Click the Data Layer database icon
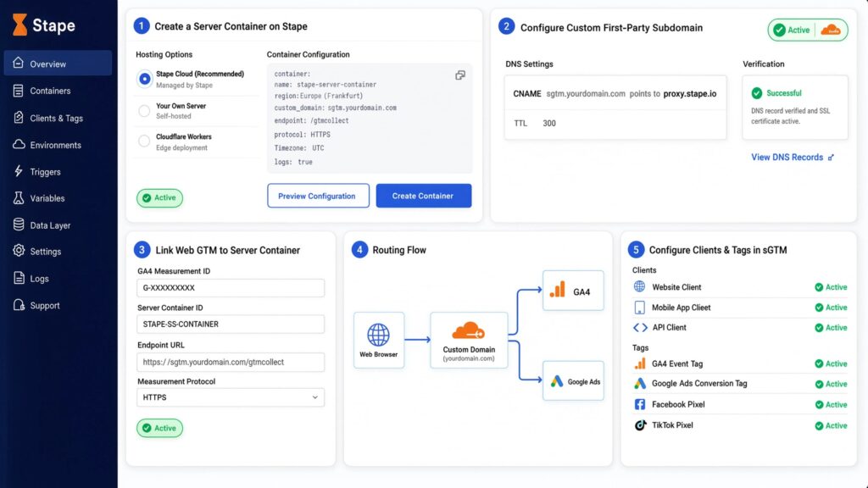Screen dimensions: 868x488 pyautogui.click(x=19, y=225)
